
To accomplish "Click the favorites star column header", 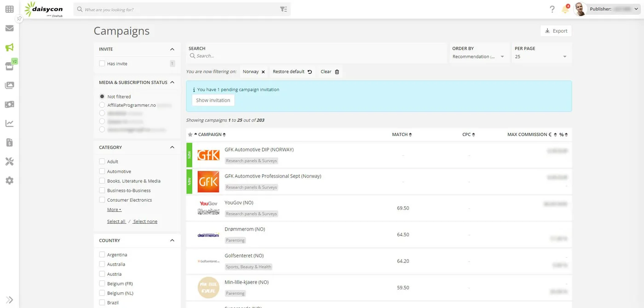I will (x=190, y=134).
